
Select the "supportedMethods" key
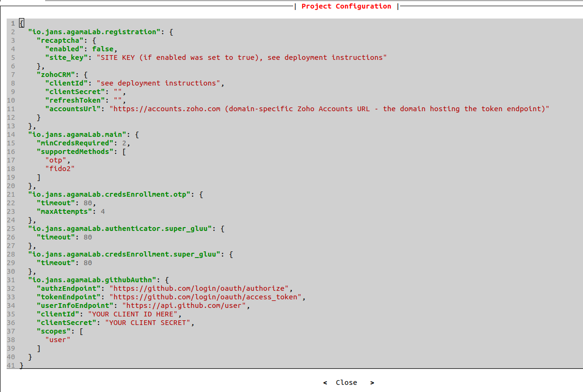click(x=75, y=152)
